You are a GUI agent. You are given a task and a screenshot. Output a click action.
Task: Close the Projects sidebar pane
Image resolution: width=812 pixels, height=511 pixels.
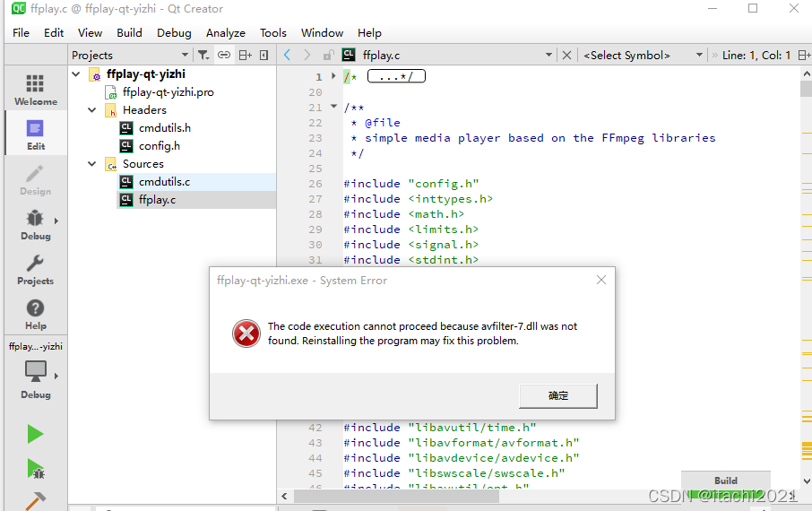click(x=264, y=55)
